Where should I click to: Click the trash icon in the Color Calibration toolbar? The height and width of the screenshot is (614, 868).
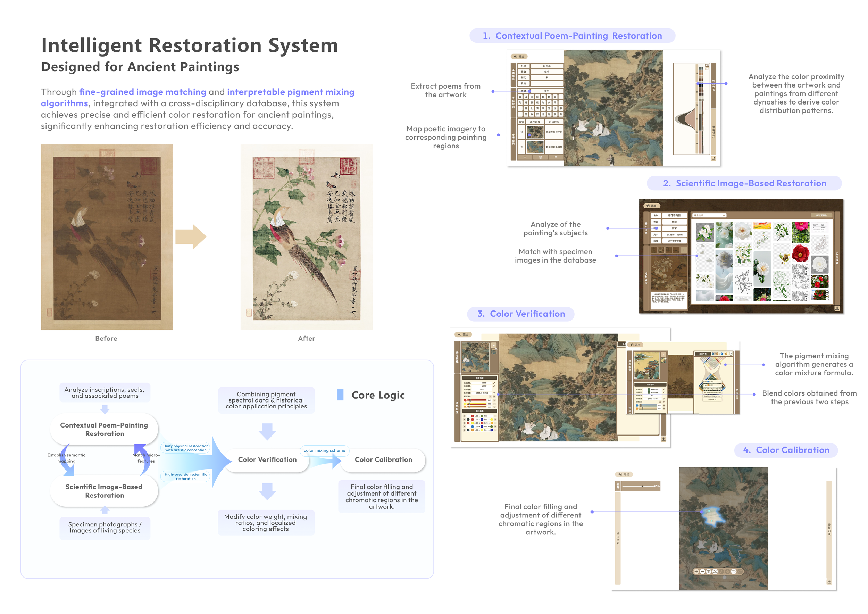(x=709, y=572)
